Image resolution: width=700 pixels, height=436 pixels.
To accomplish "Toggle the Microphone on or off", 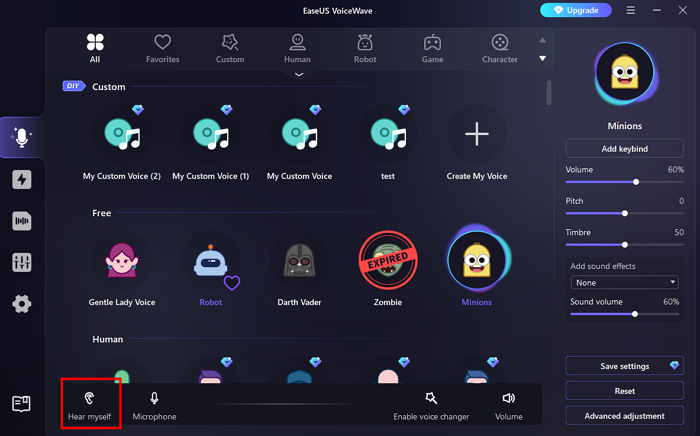I will 154,404.
